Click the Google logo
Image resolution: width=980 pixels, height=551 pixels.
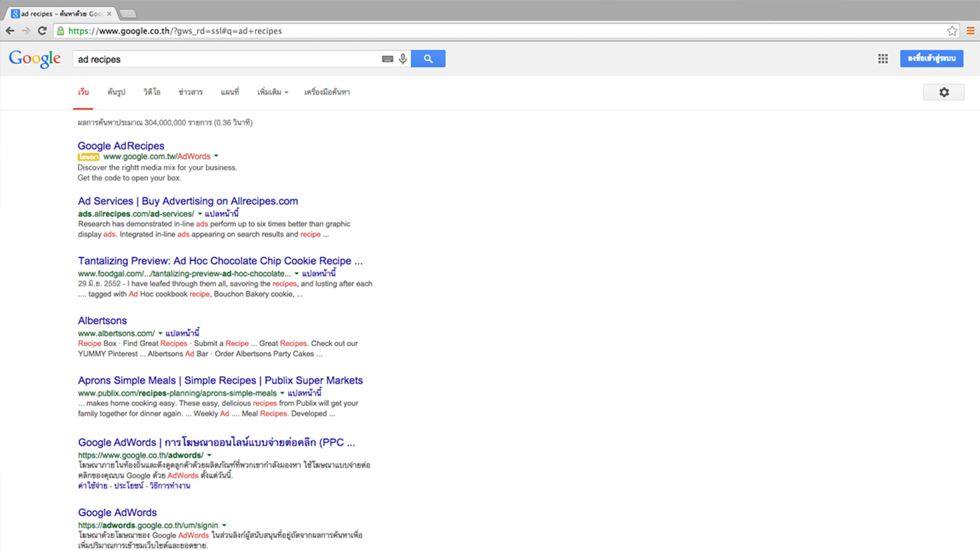pos(35,59)
